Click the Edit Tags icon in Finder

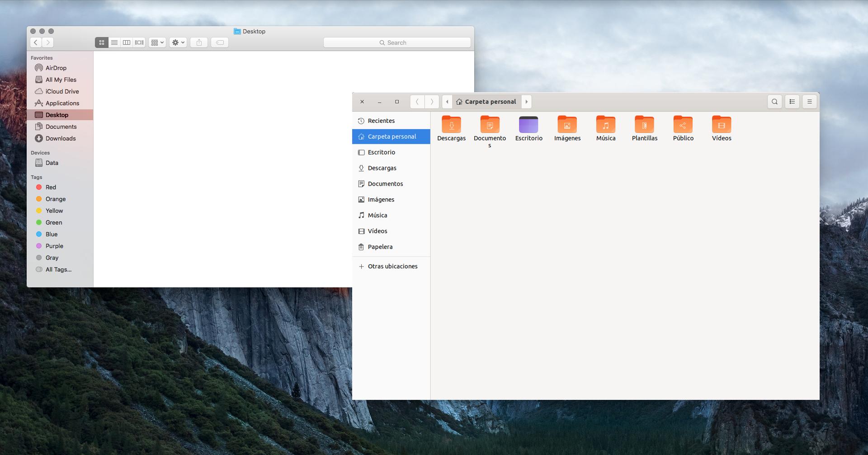coord(219,42)
